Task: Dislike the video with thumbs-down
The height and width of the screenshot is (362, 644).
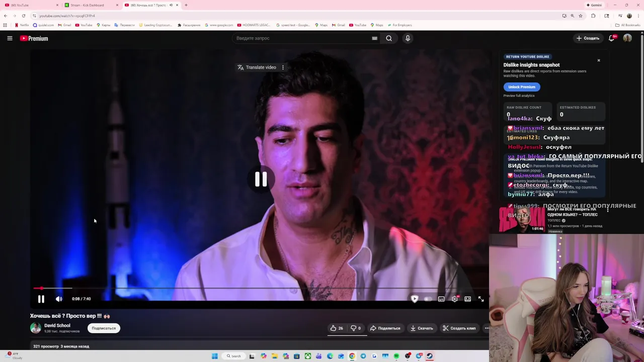Action: pyautogui.click(x=356, y=328)
